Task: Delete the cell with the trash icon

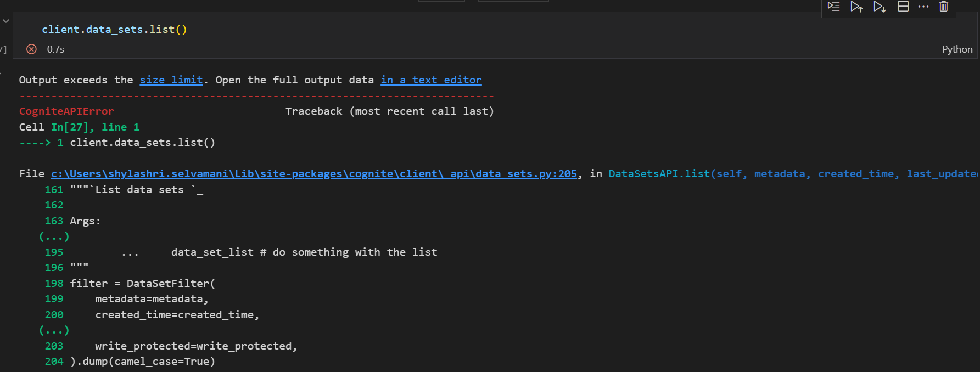Action: (x=944, y=7)
